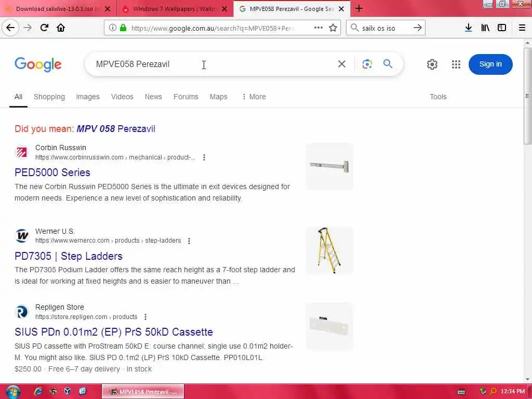Select the Forums results tab
The image size is (532, 399).
tap(186, 97)
